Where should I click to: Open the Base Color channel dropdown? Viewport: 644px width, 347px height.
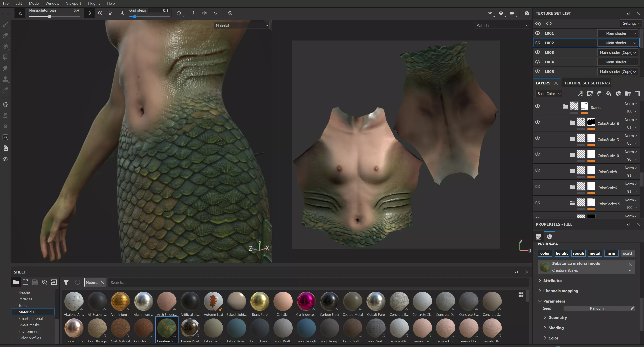(x=549, y=94)
